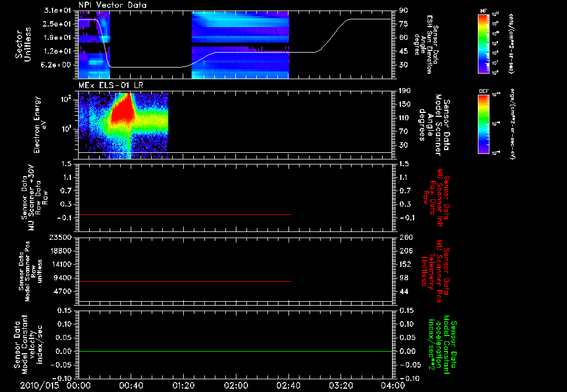Click the 150 scanner angle tick label

click(405, 104)
